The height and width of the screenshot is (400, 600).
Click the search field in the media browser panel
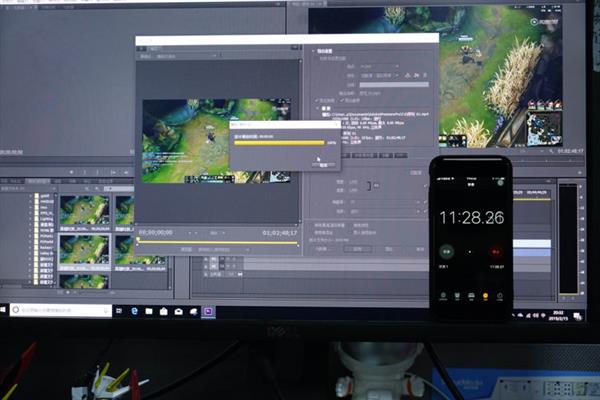(119, 189)
